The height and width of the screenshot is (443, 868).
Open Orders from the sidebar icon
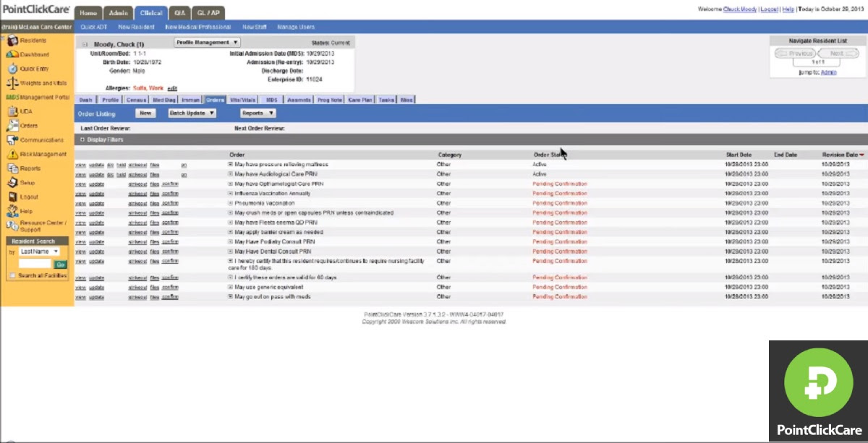tap(12, 126)
